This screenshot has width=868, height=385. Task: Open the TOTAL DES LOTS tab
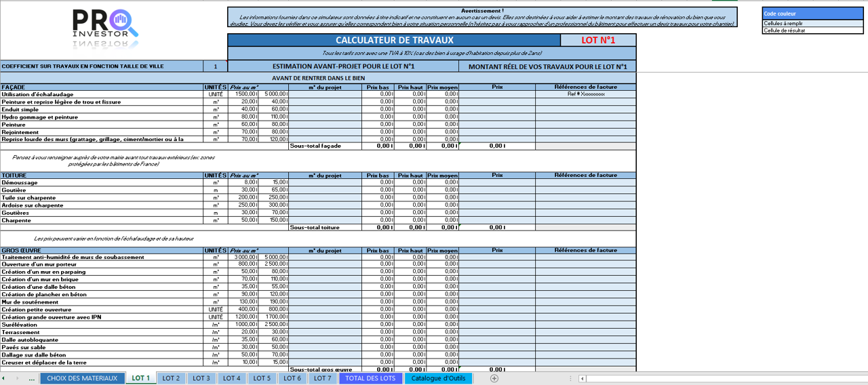click(370, 378)
